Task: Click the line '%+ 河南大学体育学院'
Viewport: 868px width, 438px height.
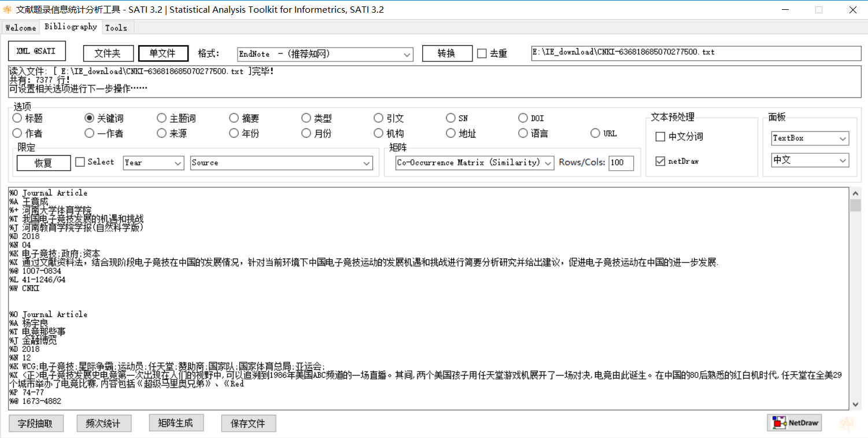Action: coord(50,210)
